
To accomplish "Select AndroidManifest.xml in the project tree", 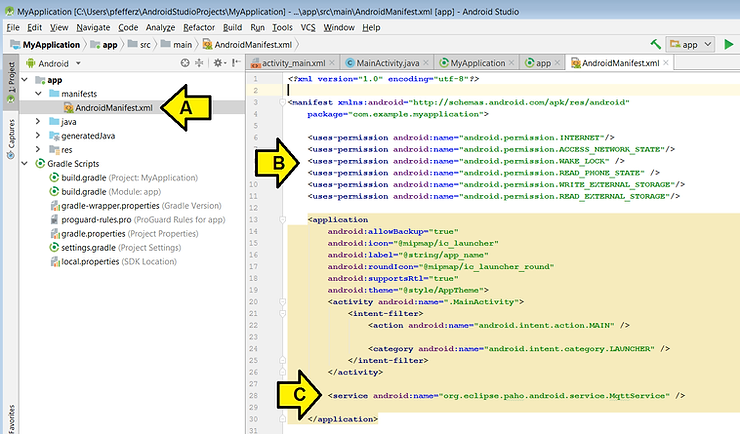I will click(113, 107).
